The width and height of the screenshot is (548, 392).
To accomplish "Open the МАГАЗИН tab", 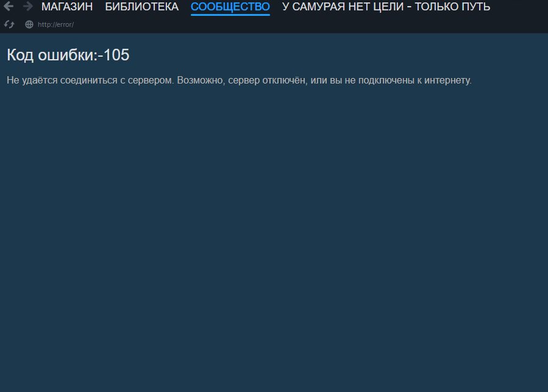I will click(67, 7).
